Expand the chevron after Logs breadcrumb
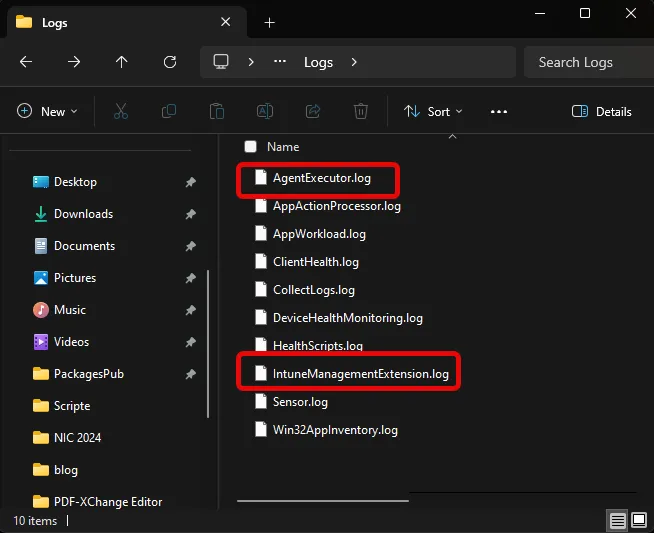Viewport: 654px width, 533px height. 354,62
